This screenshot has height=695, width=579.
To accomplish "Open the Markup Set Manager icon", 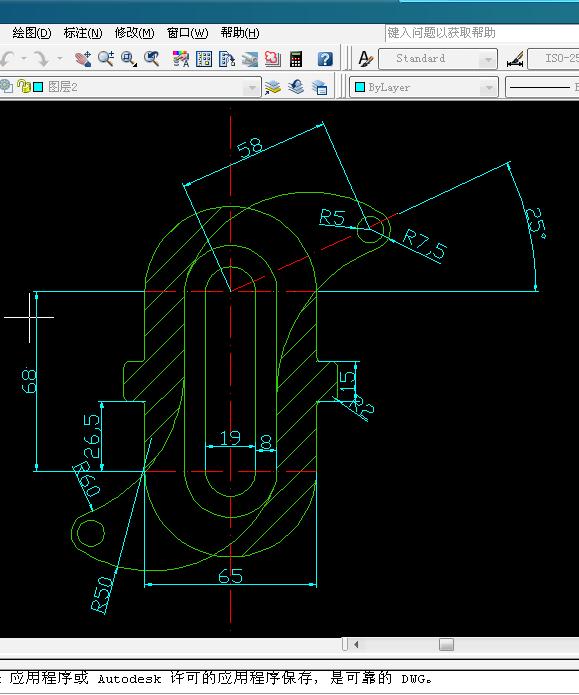I will [273, 59].
